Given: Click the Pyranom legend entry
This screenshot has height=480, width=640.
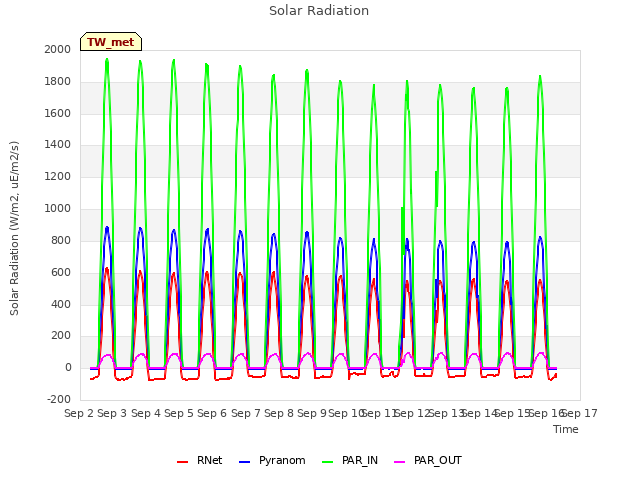Looking at the screenshot, I should click(x=272, y=460).
